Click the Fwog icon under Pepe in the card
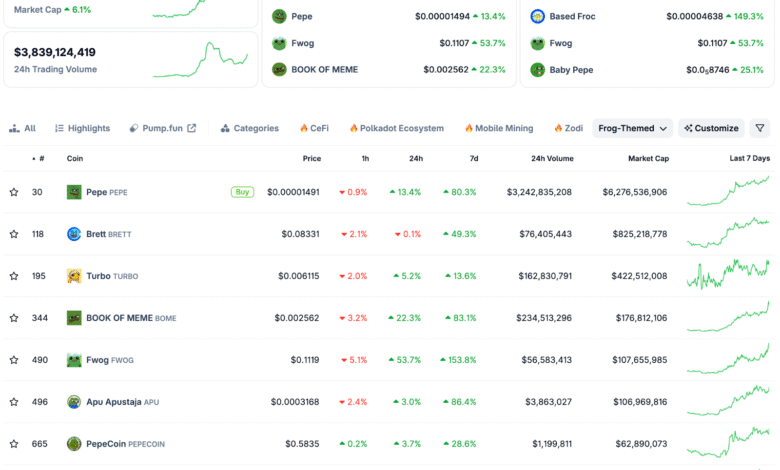This screenshot has height=470, width=780. click(x=279, y=43)
